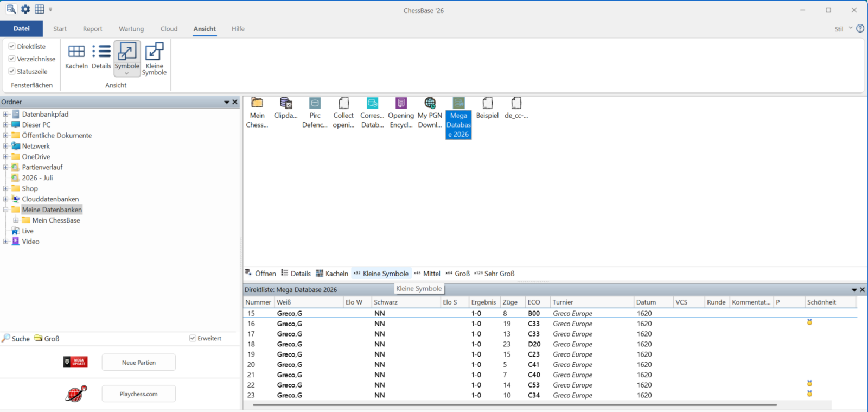
Task: Select game number 18 in the list
Action: tap(550, 344)
